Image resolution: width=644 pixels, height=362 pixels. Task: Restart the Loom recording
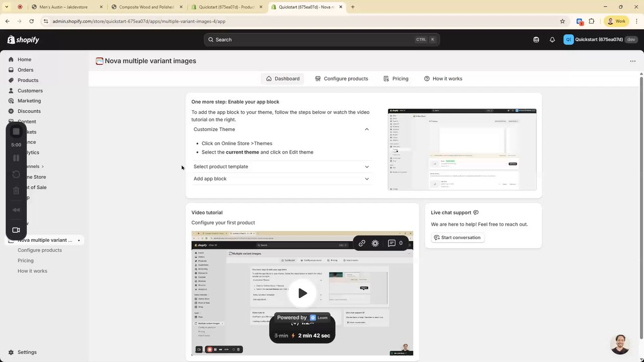pos(16,174)
